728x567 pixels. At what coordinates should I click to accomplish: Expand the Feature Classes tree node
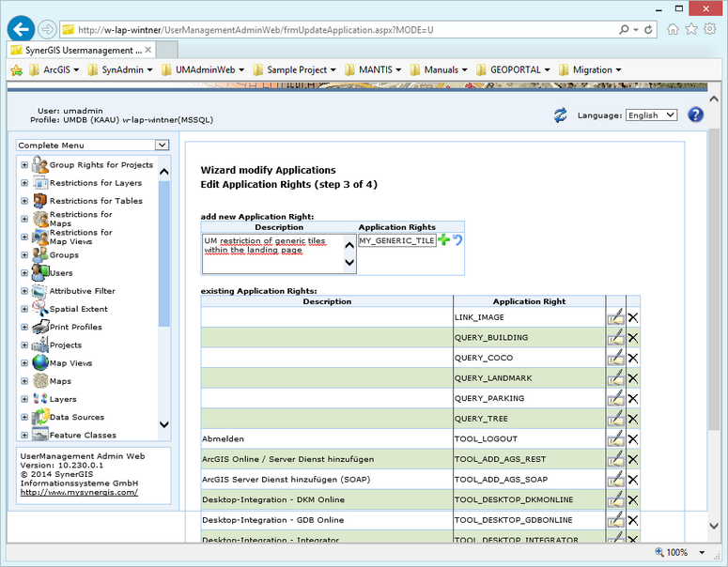pos(24,436)
